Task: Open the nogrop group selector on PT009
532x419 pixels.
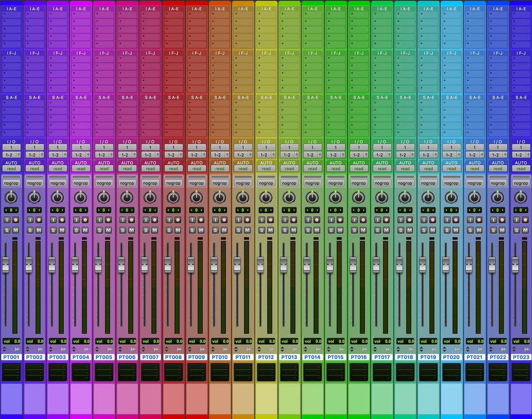Action: 197,183
